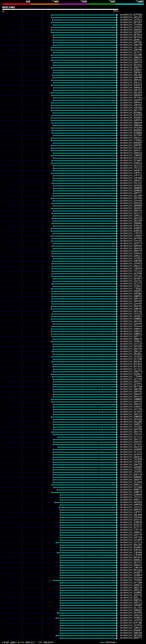Click the purple ~60% legend color segment
This screenshot has width=146, height=644.
tap(73, 4)
